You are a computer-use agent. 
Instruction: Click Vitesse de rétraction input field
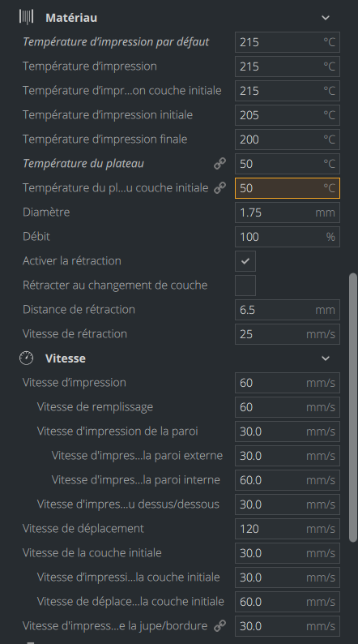coord(288,334)
